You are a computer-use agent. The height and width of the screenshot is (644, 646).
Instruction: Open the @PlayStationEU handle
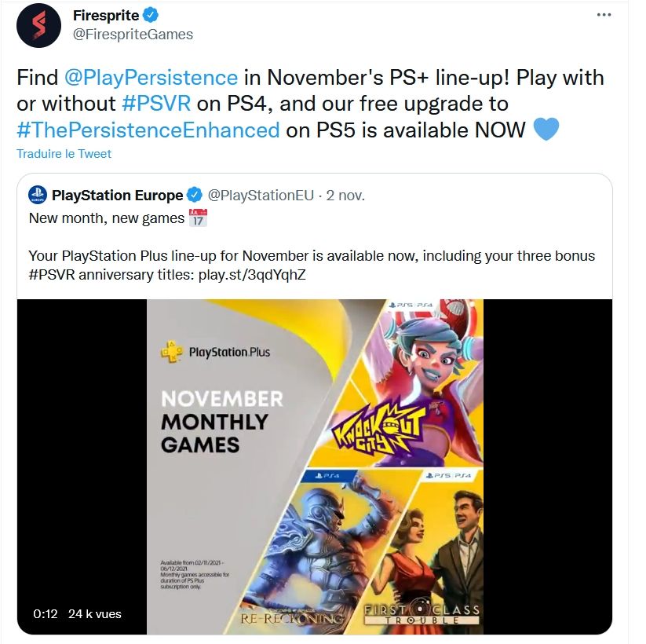point(261,195)
